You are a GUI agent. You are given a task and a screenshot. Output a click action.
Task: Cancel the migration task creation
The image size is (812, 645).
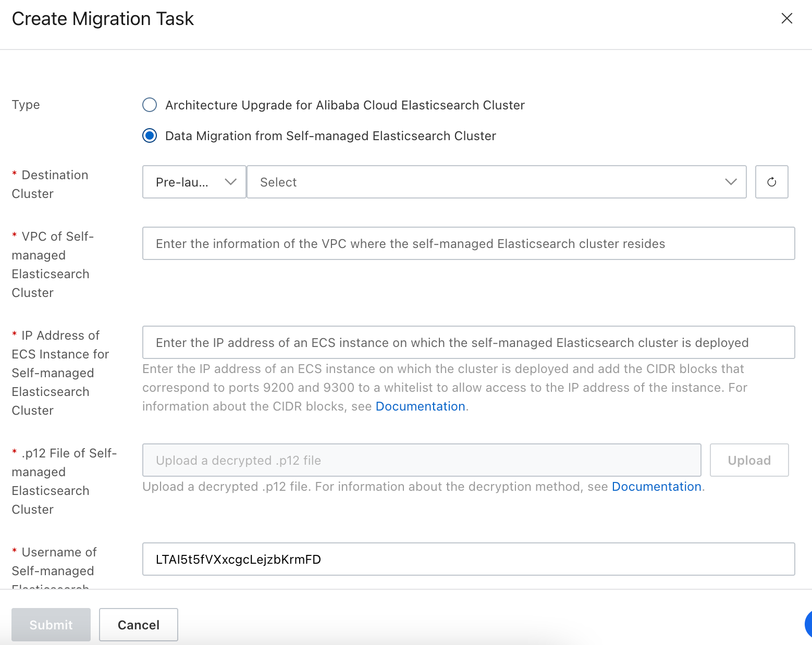139,625
